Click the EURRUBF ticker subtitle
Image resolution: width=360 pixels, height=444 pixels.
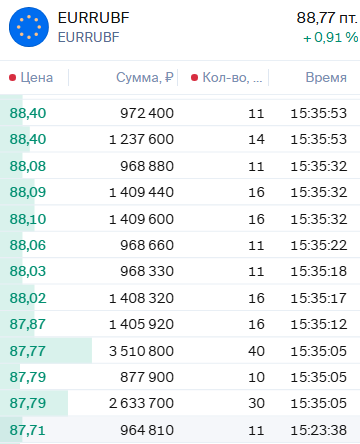tap(88, 37)
